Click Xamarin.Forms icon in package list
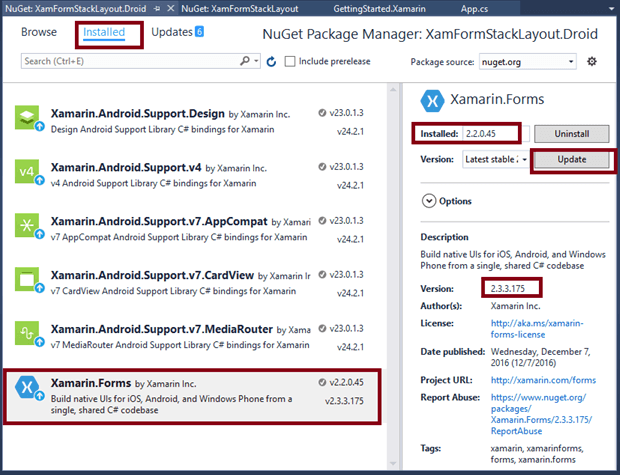The image size is (620, 475). click(x=27, y=387)
